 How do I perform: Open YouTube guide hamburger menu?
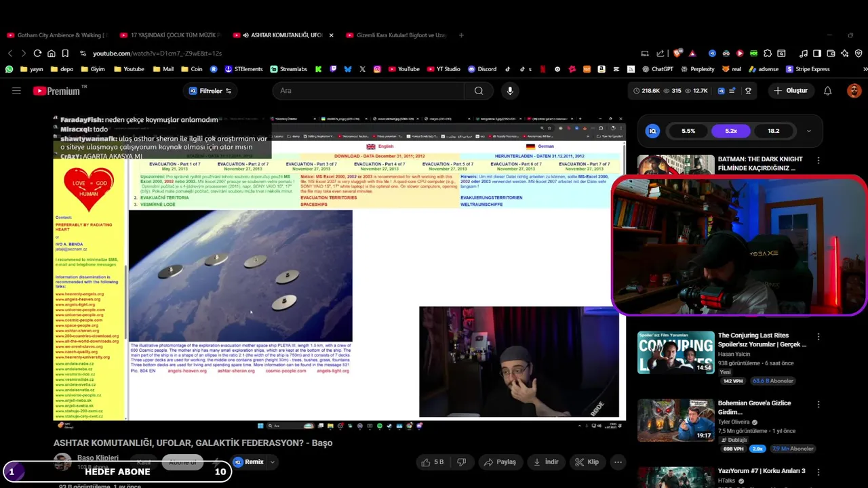coord(16,91)
